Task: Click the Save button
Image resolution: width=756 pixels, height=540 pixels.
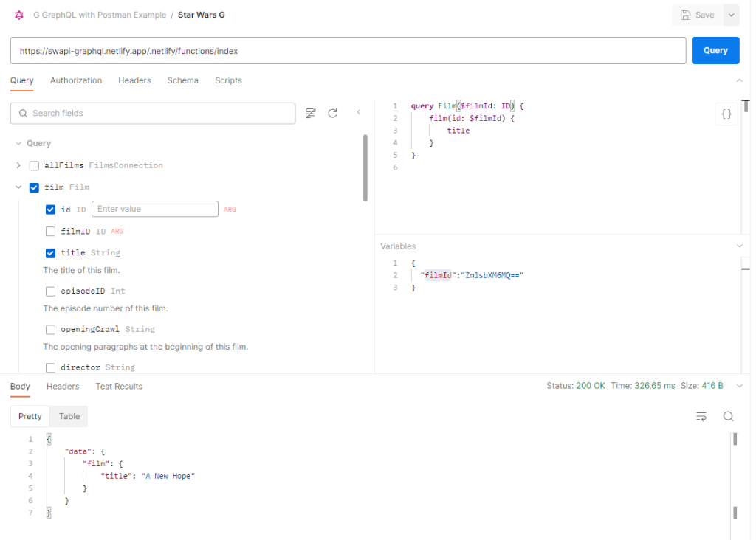Action: point(697,15)
